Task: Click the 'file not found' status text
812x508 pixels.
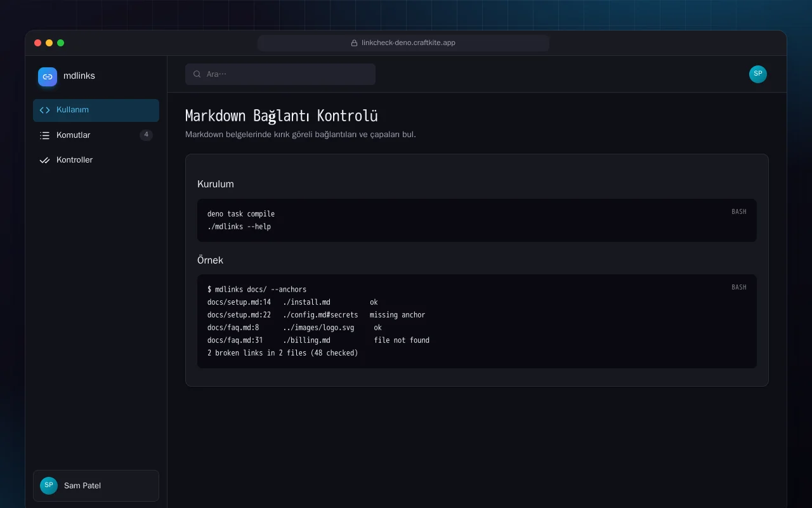Action: pyautogui.click(x=402, y=340)
